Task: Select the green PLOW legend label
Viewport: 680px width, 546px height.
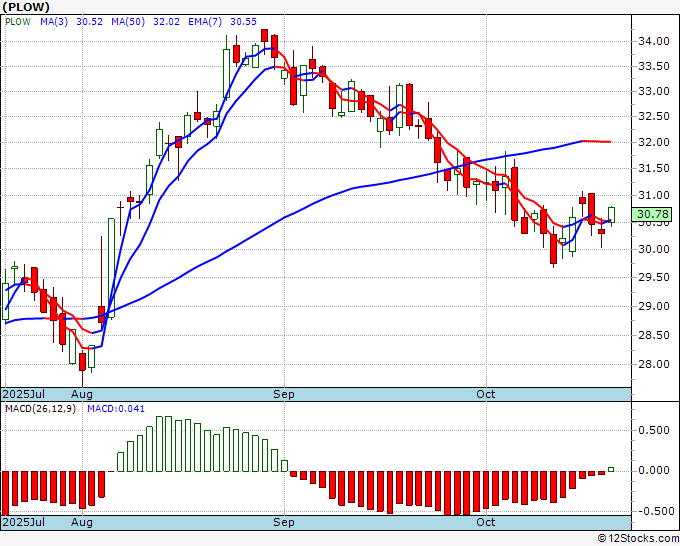Action: (x=18, y=22)
